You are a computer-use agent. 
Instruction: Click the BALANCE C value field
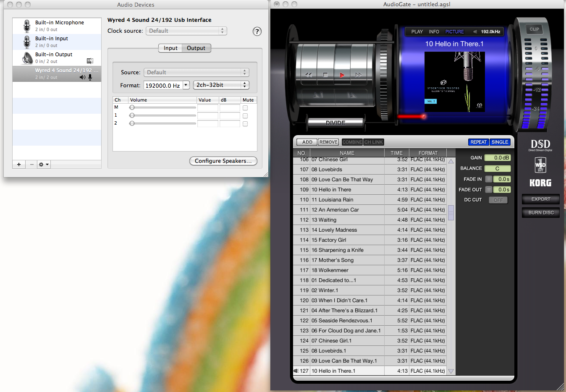tap(498, 168)
